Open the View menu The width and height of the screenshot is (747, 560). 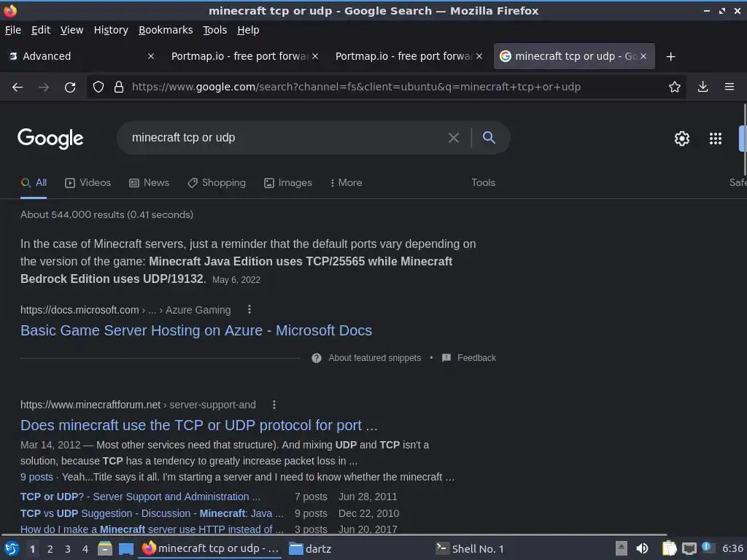pos(72,30)
